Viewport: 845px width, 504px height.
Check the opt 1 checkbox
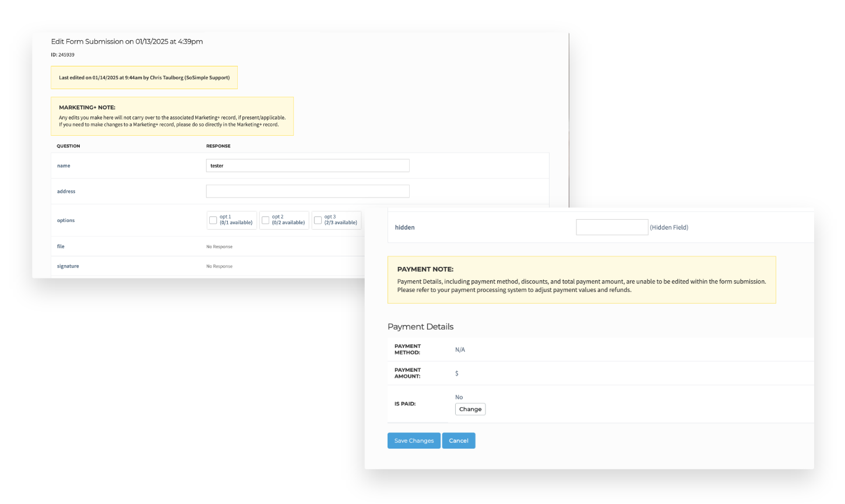213,220
